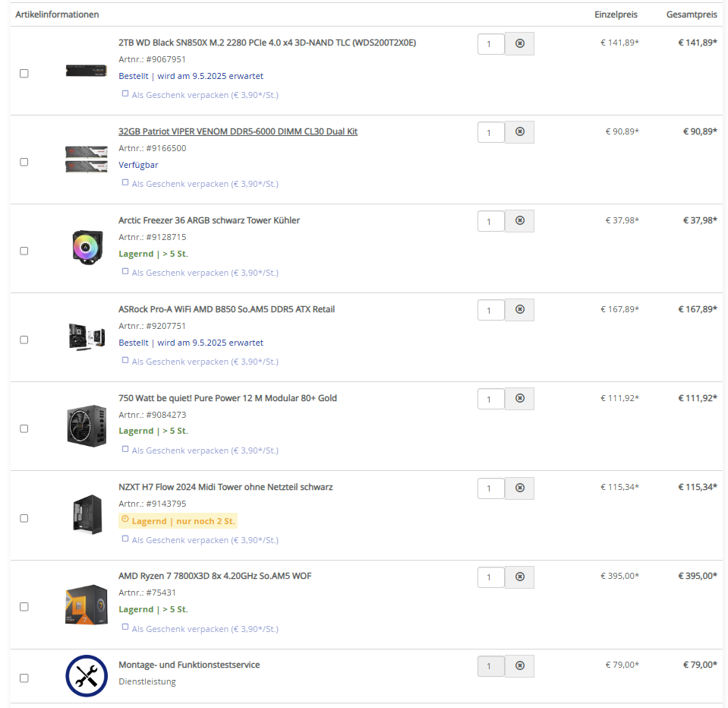Click the WD Black SSD product thumbnail
Image resolution: width=728 pixels, height=708 pixels.
[x=87, y=71]
